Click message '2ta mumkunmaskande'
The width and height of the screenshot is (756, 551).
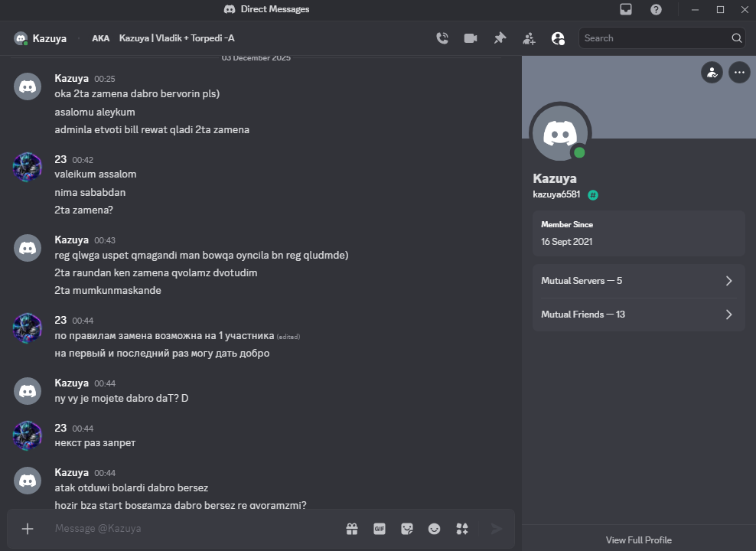pyautogui.click(x=108, y=290)
